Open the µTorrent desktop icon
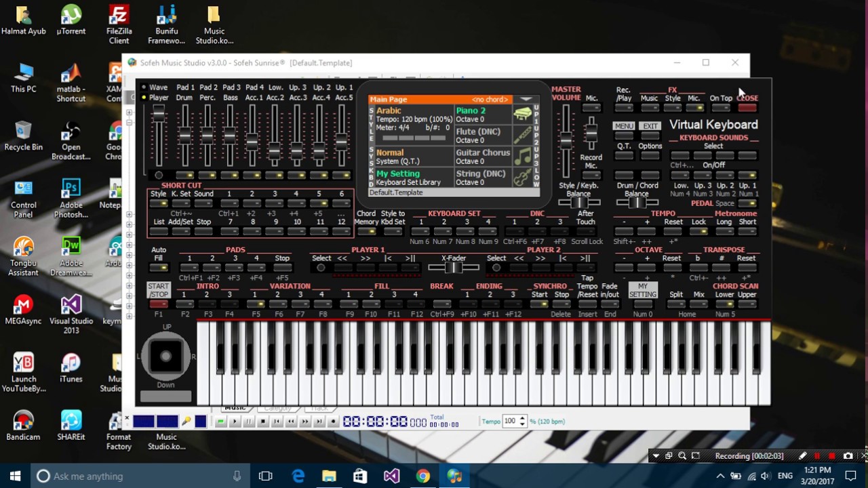The width and height of the screenshot is (868, 488). pyautogui.click(x=71, y=20)
